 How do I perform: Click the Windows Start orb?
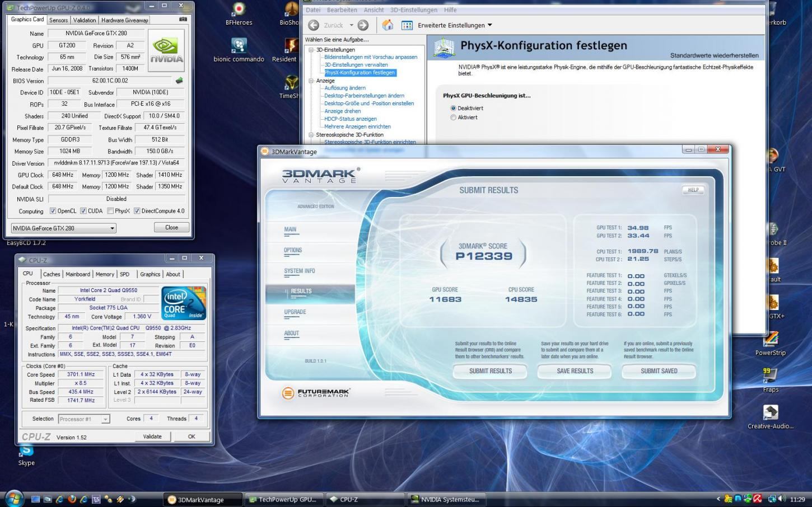pyautogui.click(x=14, y=498)
